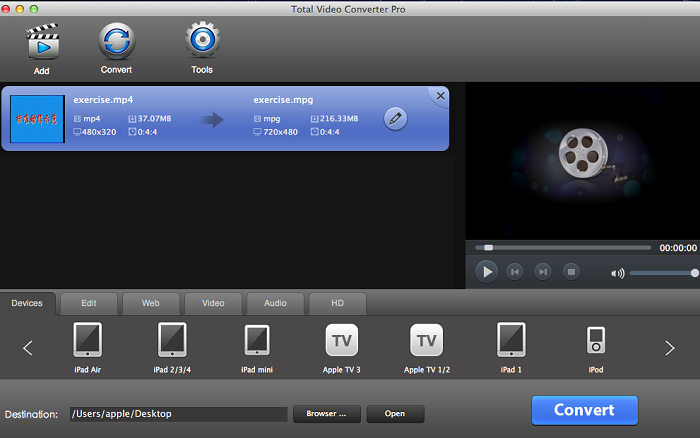The width and height of the screenshot is (700, 438).
Task: Choose the iPad 2/3/4 device preset
Action: tap(172, 340)
